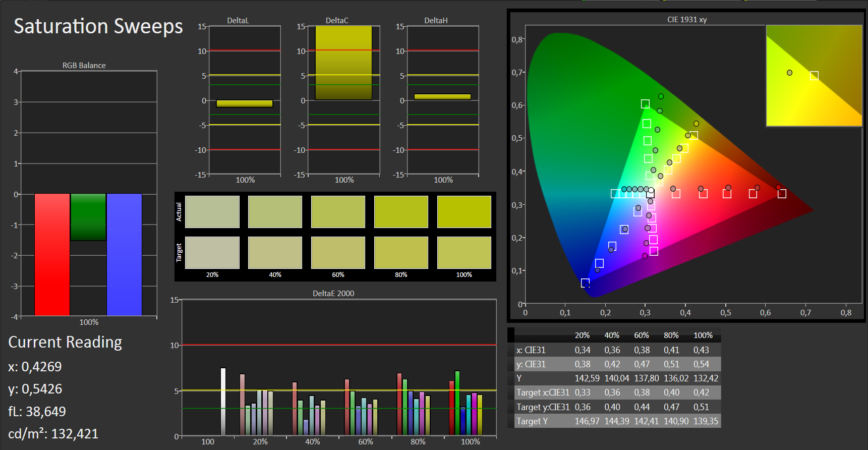
Task: Select the y: CIE31 row header
Action: 531,364
